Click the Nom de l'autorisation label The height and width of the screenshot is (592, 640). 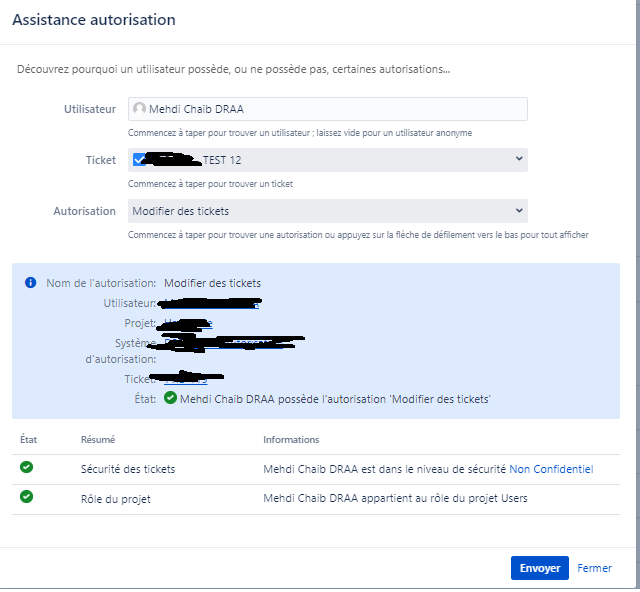click(101, 283)
